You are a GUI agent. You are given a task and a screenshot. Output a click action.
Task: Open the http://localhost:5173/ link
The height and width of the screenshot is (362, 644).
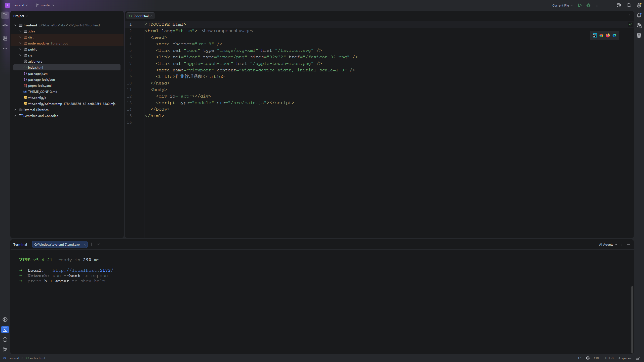[83, 270]
